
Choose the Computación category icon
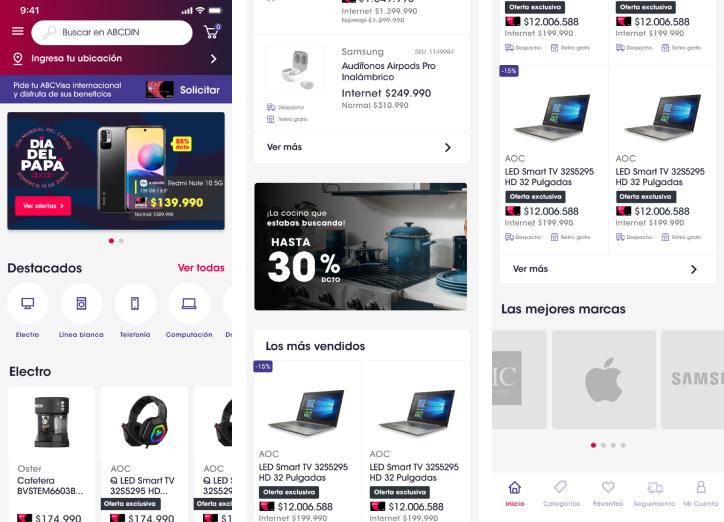click(189, 303)
